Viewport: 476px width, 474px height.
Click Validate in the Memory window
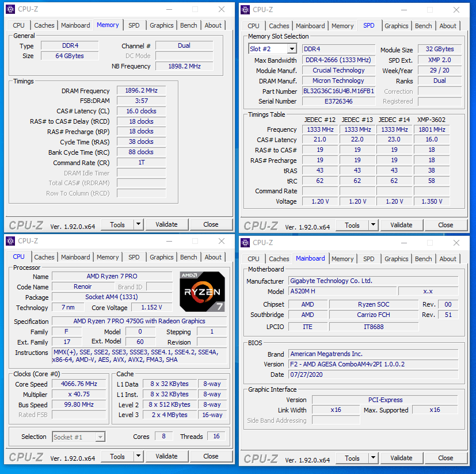pos(167,224)
